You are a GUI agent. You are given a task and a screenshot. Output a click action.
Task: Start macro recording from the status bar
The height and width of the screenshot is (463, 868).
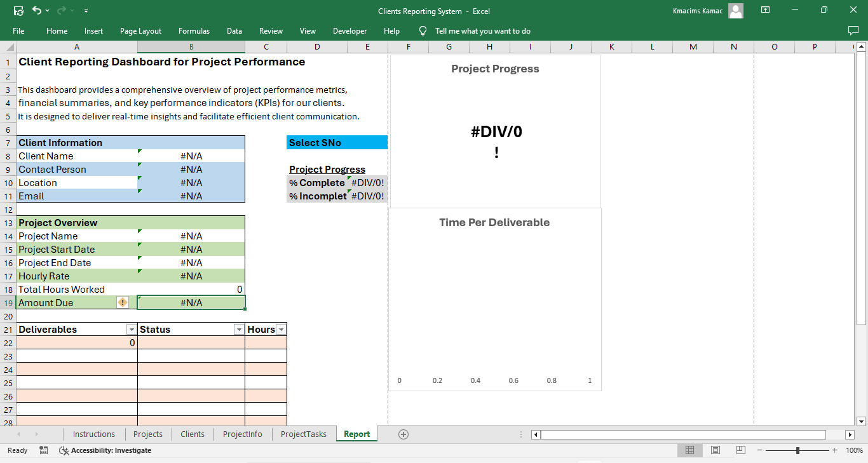tap(43, 450)
